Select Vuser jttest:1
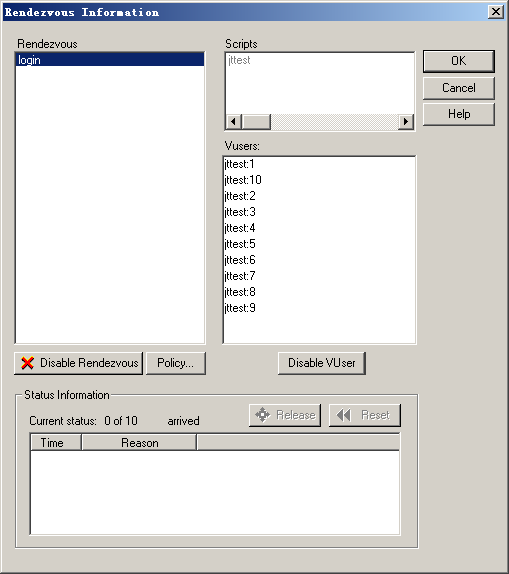Viewport: 509px width, 574px height. click(239, 164)
